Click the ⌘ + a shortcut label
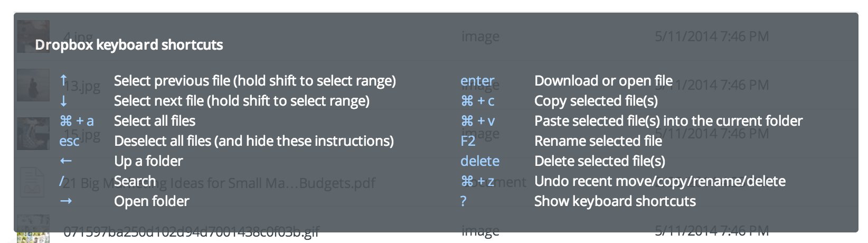868x243 pixels. click(x=77, y=121)
